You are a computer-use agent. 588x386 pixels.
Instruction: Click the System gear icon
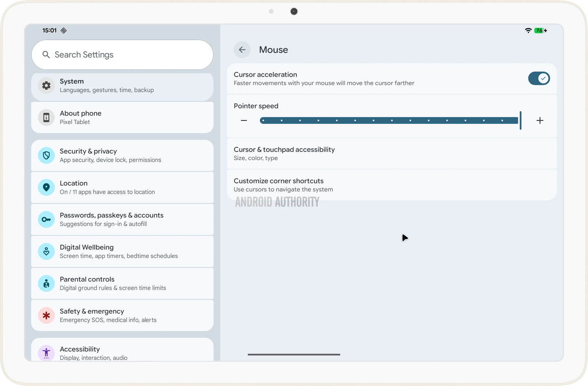[x=47, y=85]
